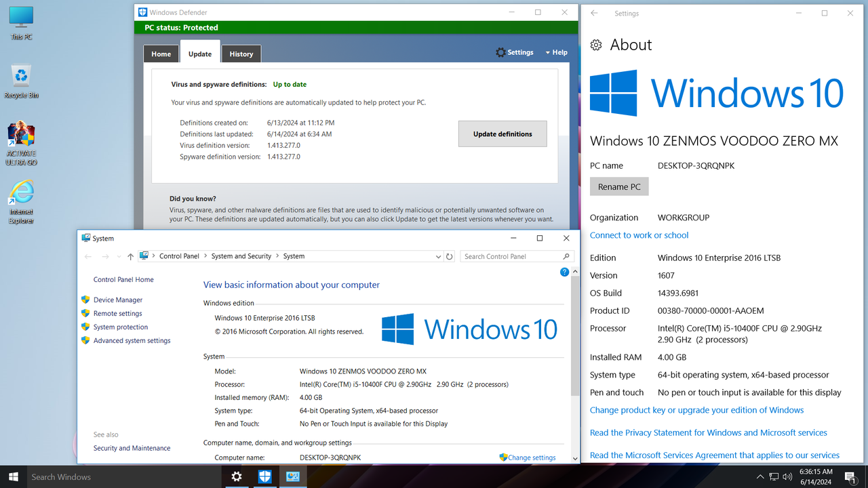The image size is (868, 488).
Task: Open This PC desktop icon
Action: (x=21, y=22)
